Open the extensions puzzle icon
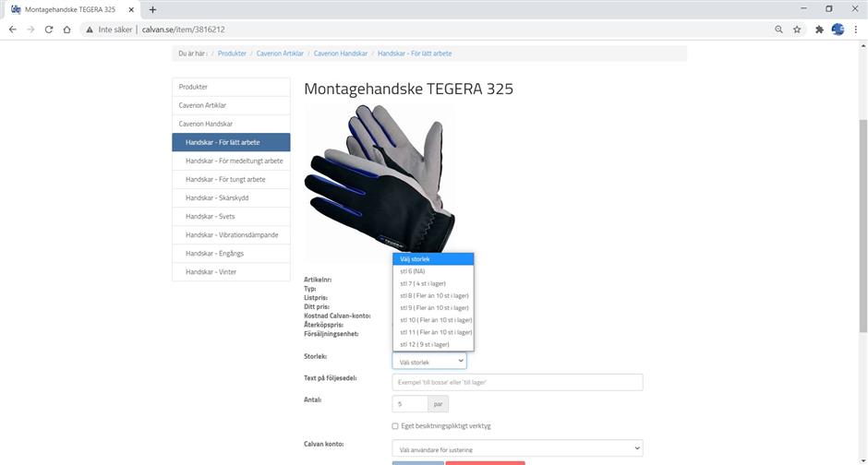The height and width of the screenshot is (465, 868). 819,30
